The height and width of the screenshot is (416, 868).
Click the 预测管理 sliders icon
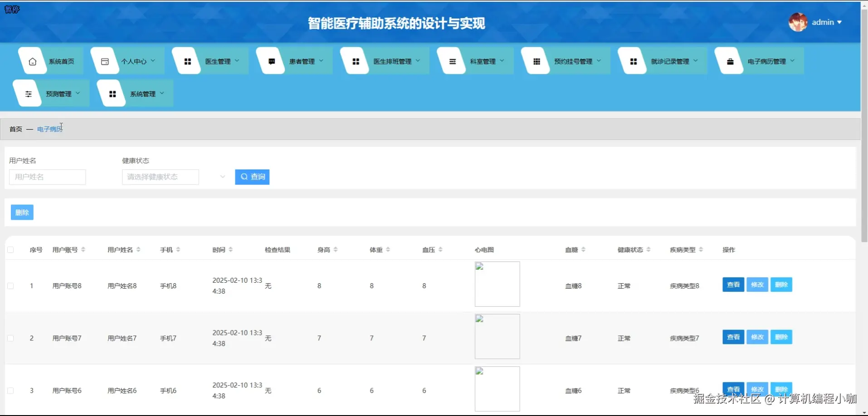click(28, 93)
